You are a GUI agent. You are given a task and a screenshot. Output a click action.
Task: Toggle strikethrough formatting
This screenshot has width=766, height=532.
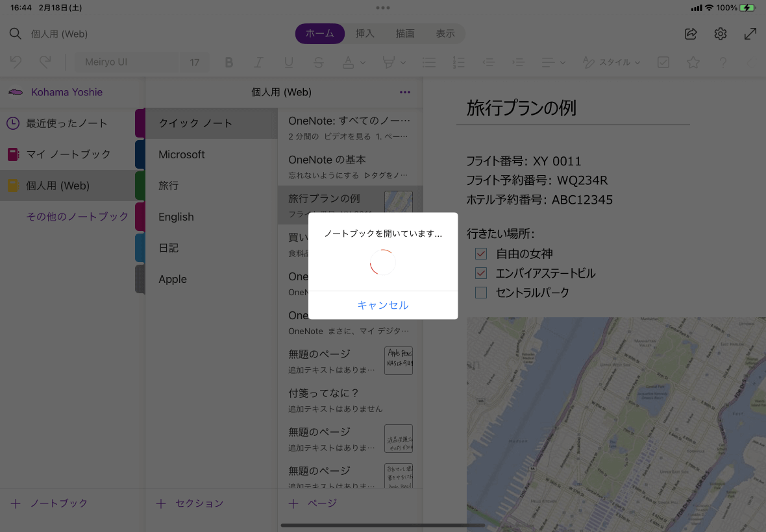(x=319, y=62)
